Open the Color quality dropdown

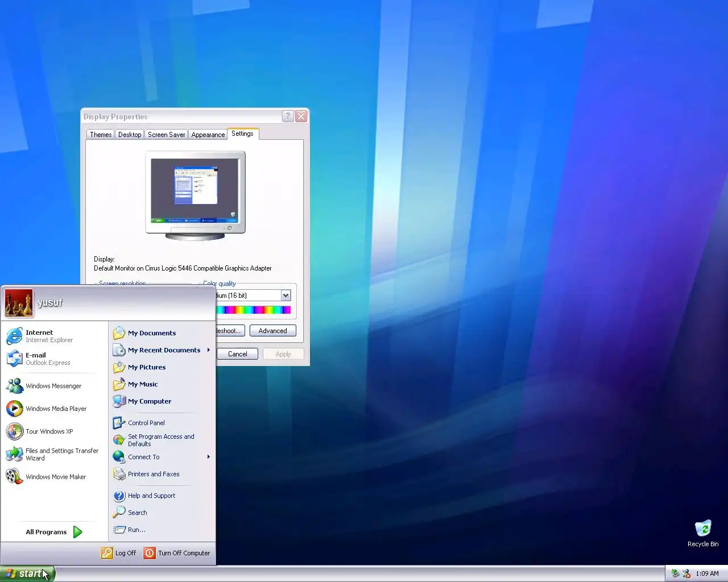pos(286,296)
